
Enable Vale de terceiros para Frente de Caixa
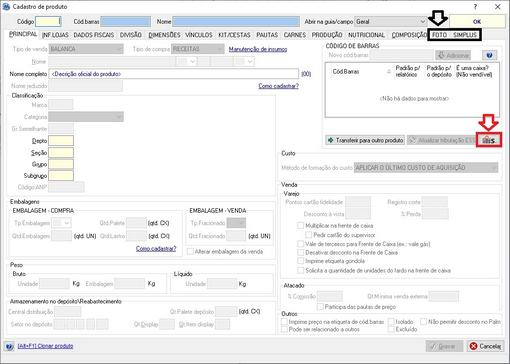click(x=300, y=244)
